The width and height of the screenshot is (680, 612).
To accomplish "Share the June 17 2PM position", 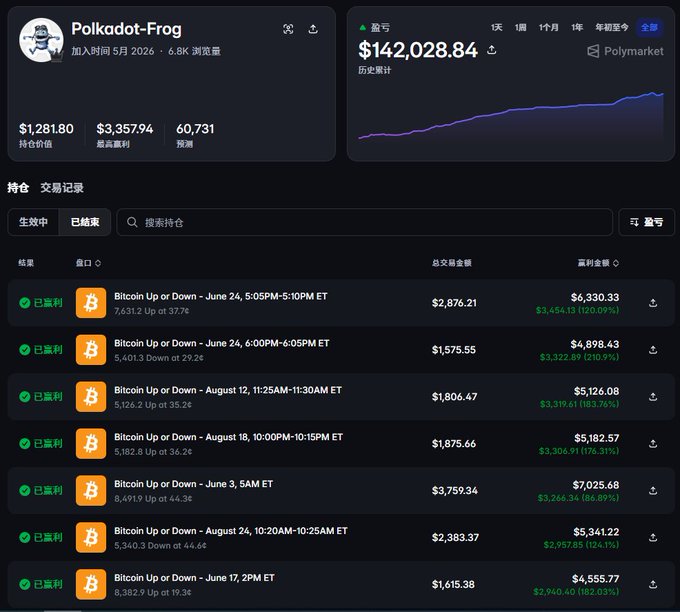I will point(653,584).
